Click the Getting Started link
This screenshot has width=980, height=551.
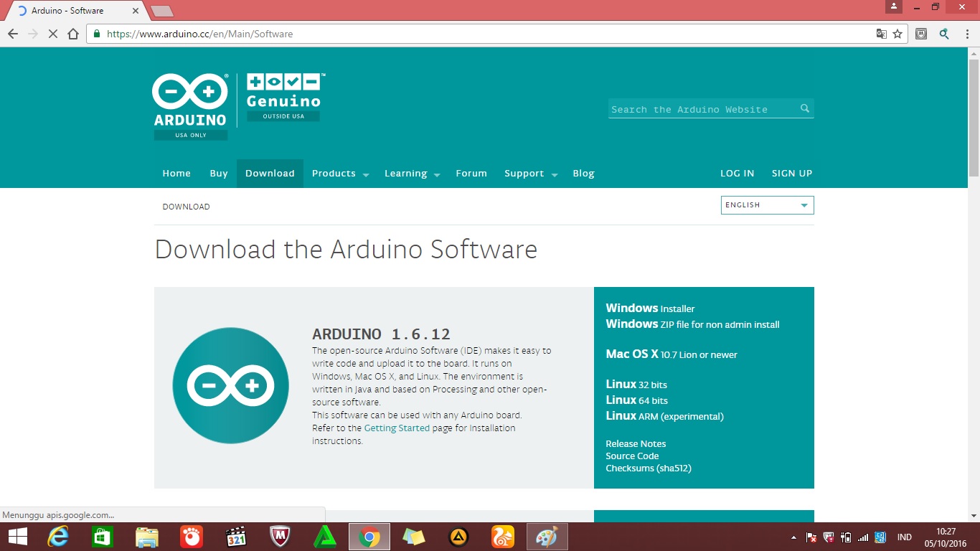pyautogui.click(x=396, y=428)
